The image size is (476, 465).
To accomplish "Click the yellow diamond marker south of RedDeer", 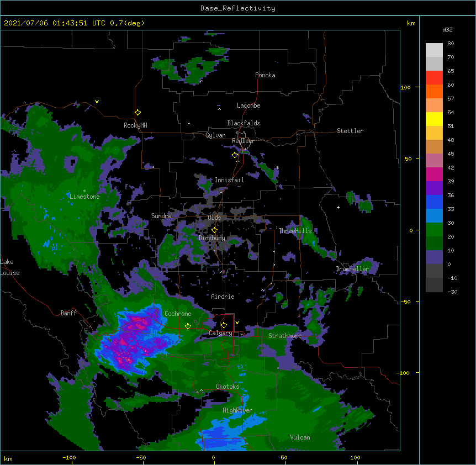I will 235,155.
